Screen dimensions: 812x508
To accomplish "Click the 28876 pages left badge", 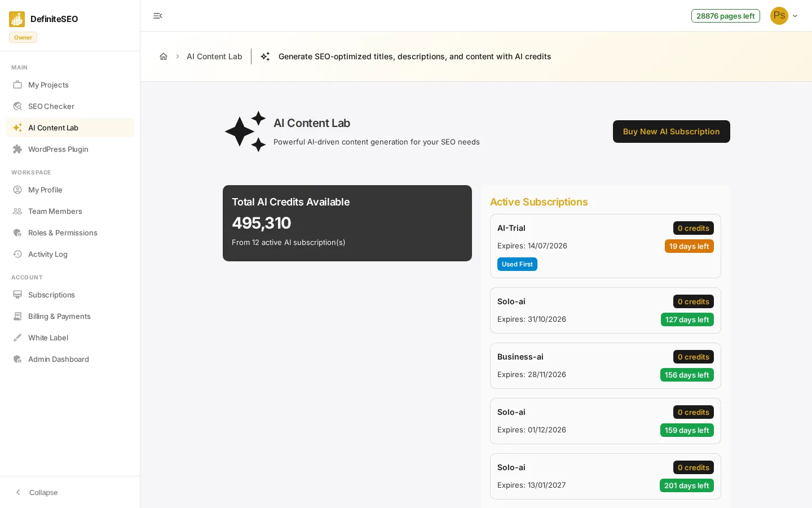I will click(x=725, y=16).
